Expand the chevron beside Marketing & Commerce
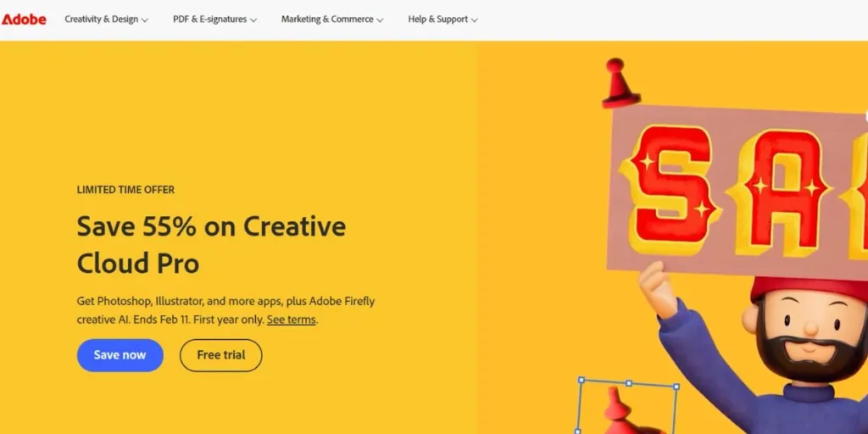Image resolution: width=868 pixels, height=434 pixels. coord(380,19)
